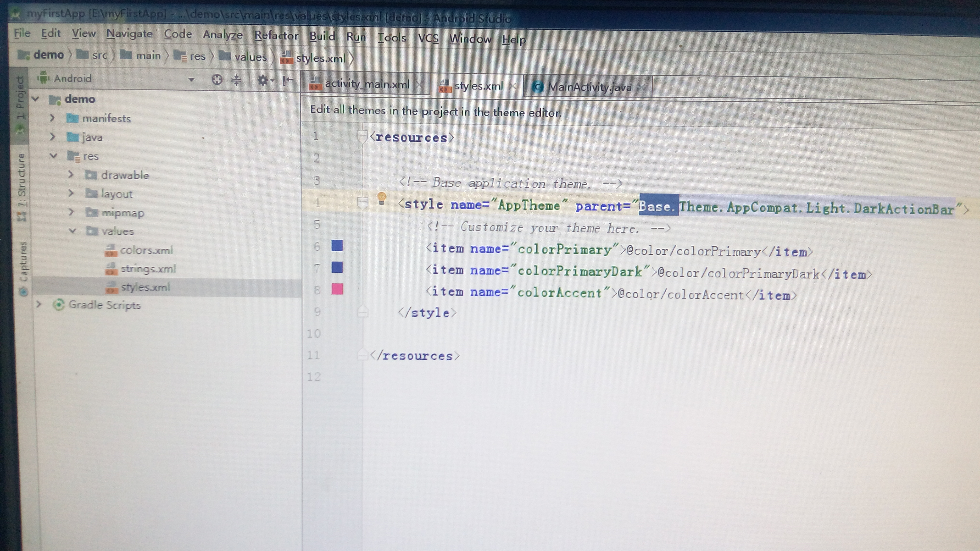Close the styles.xml tab
The width and height of the screenshot is (980, 551).
click(512, 86)
